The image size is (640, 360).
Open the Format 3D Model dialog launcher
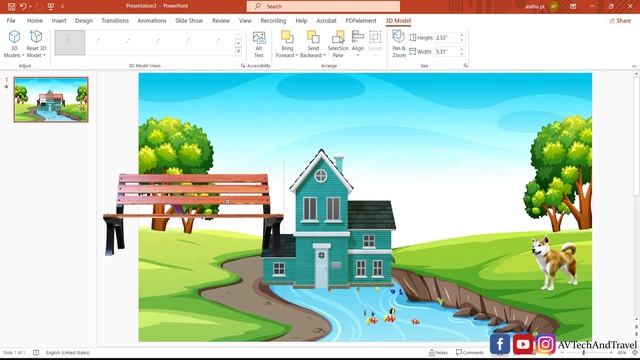(243, 66)
